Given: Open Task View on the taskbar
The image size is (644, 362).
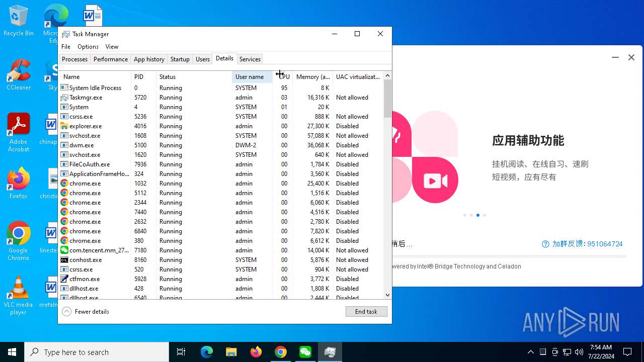Looking at the screenshot, I should tap(181, 352).
